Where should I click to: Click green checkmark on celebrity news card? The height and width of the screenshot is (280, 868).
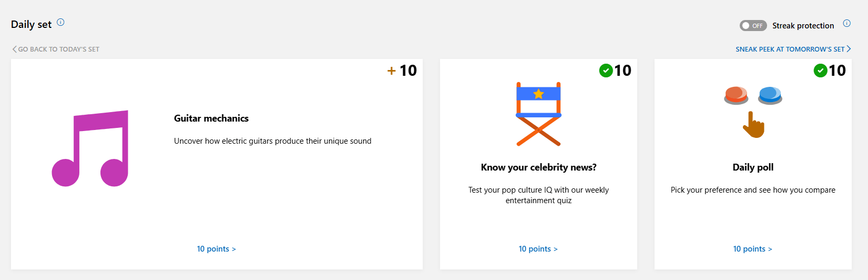[606, 71]
